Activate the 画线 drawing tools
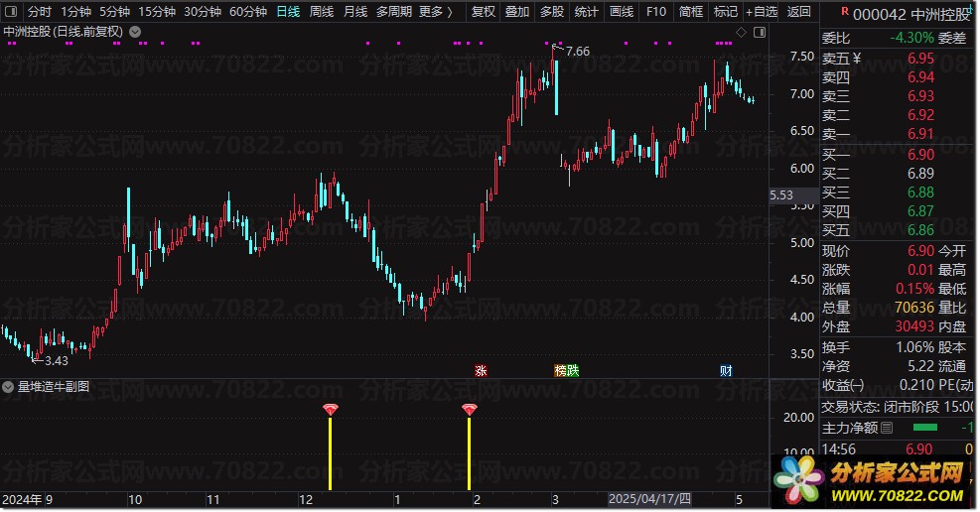This screenshot has height=512, width=980. tap(622, 11)
